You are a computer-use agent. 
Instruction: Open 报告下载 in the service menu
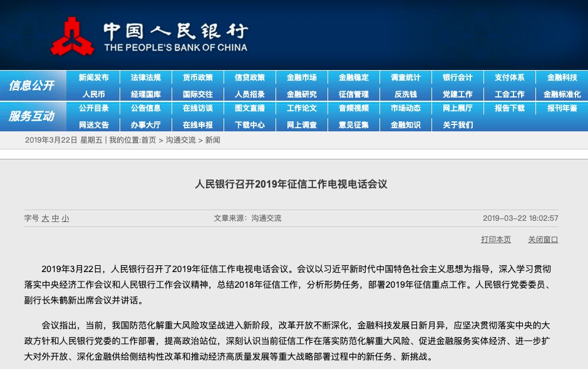(x=509, y=108)
